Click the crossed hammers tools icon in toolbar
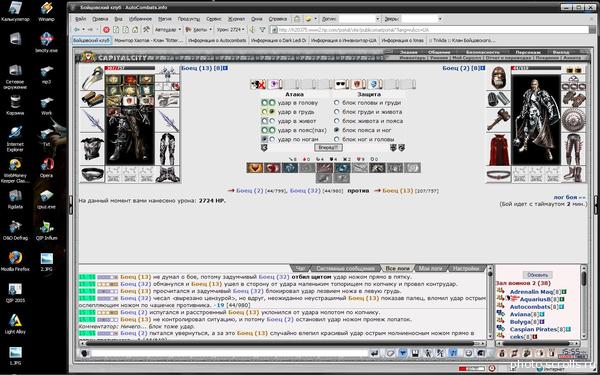Viewport: 600px width, 375px height. (146, 29)
